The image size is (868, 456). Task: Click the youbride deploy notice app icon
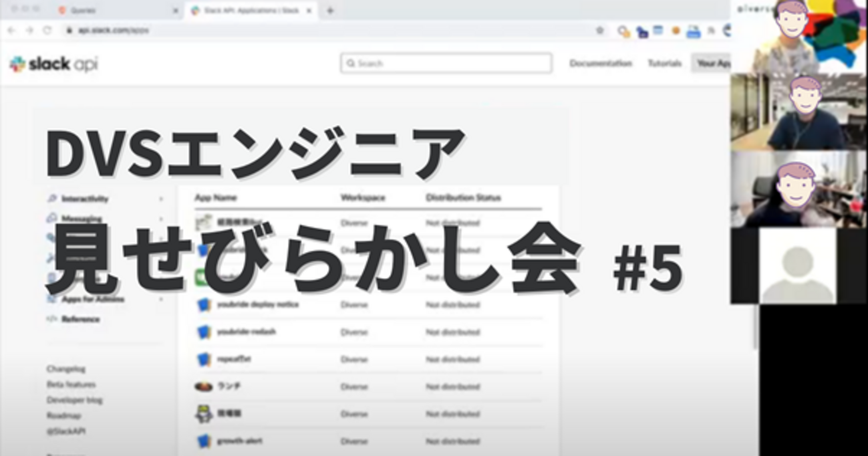pos(204,305)
